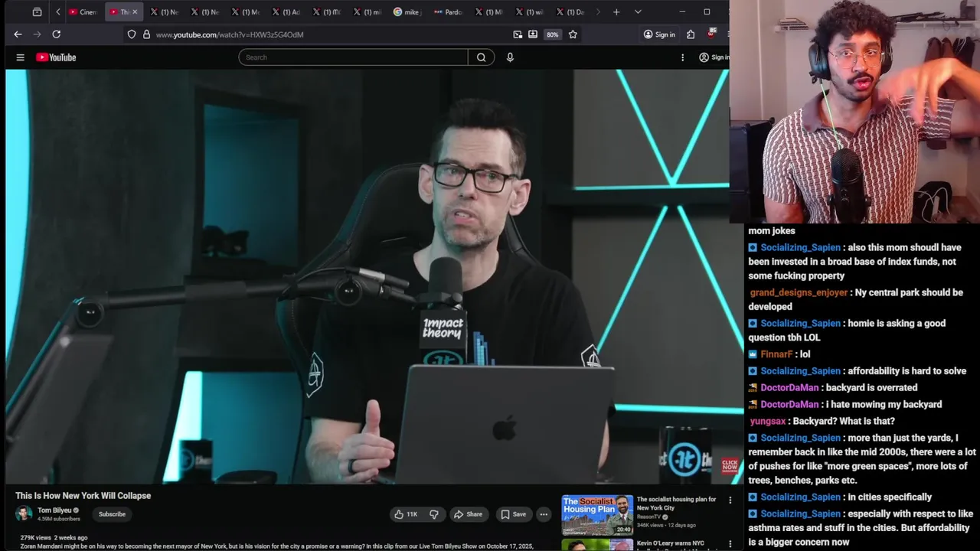Open YouTube settings three-dot menu beside Sign in

coord(682,57)
